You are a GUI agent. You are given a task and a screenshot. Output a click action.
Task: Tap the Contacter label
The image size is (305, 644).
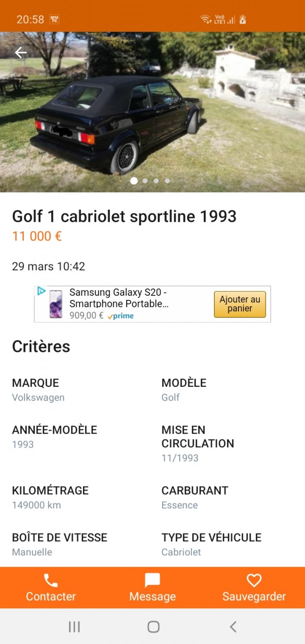tap(51, 597)
